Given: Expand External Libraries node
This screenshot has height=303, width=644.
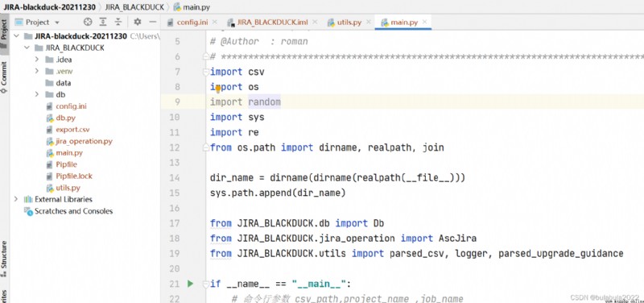Looking at the screenshot, I should 16,199.
